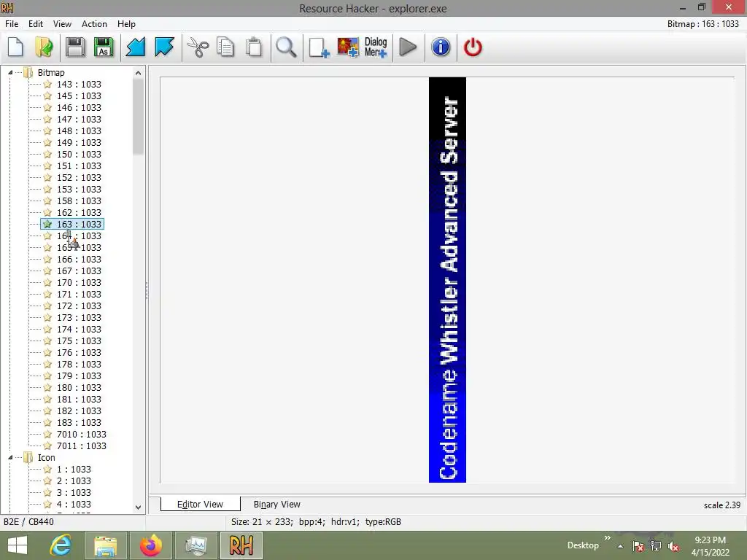Click the Compile script play icon
The height and width of the screenshot is (560, 747).
click(x=408, y=47)
